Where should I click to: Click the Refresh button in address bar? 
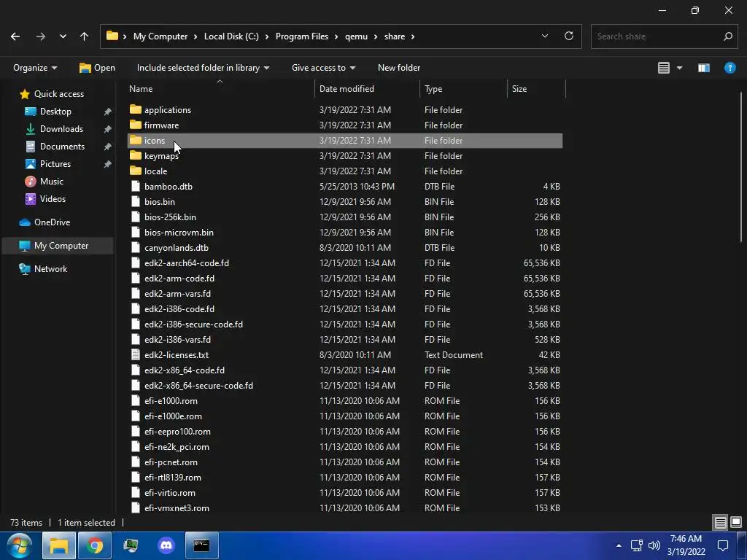(569, 36)
